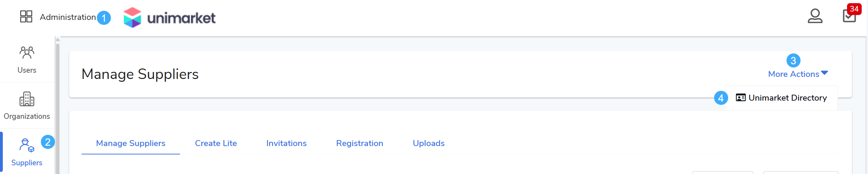Click the Manage Suppliers page heading
868x174 pixels.
click(140, 74)
